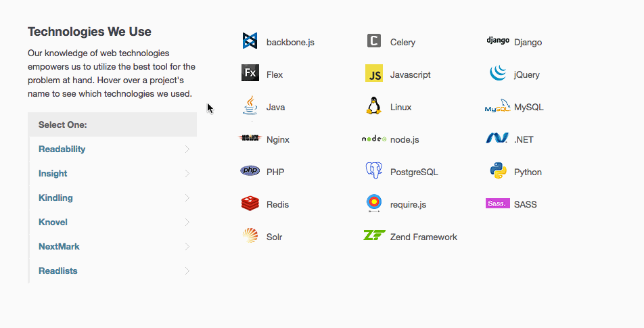The image size is (644, 328).
Task: Expand the Insight row chevron
Action: 187,173
